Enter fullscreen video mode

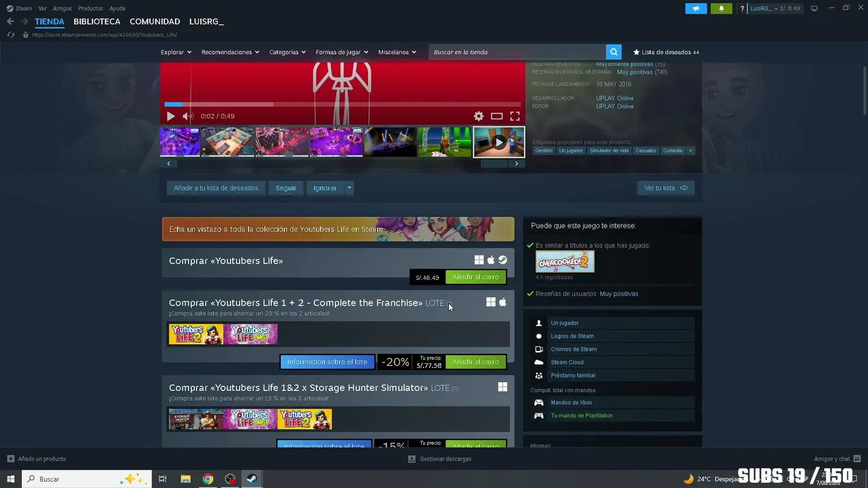pos(515,116)
